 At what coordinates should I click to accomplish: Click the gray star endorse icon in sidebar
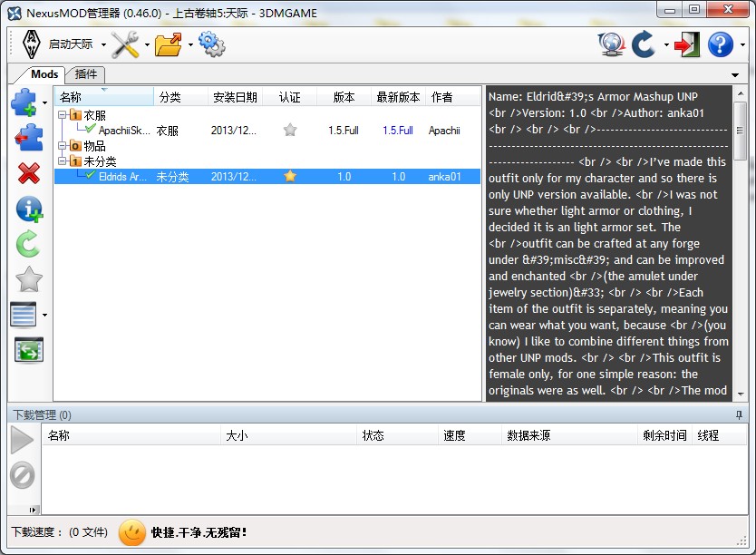(28, 279)
